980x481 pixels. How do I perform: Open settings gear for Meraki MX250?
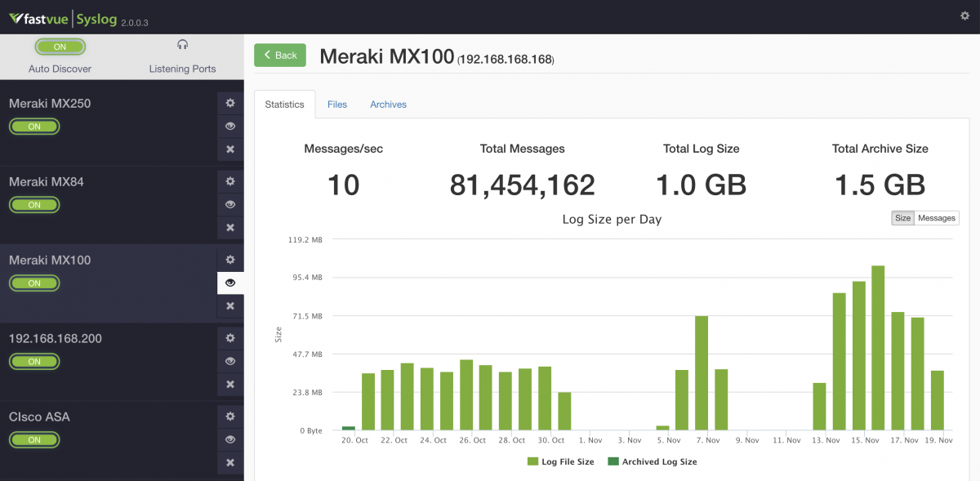coord(229,103)
